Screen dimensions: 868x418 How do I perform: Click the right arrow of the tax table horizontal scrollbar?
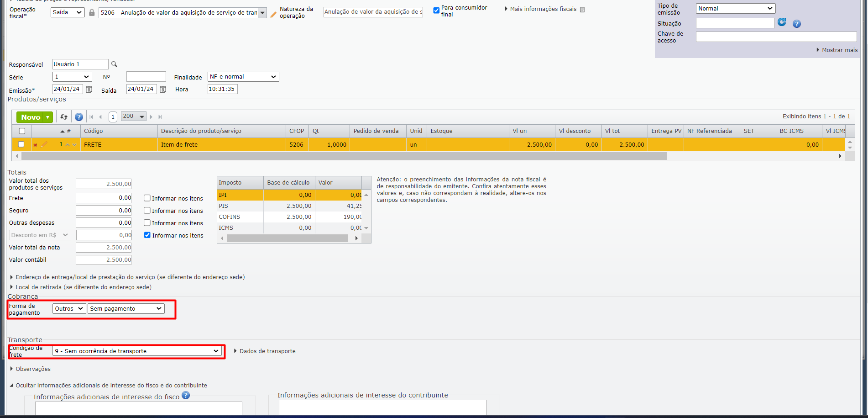coord(356,238)
